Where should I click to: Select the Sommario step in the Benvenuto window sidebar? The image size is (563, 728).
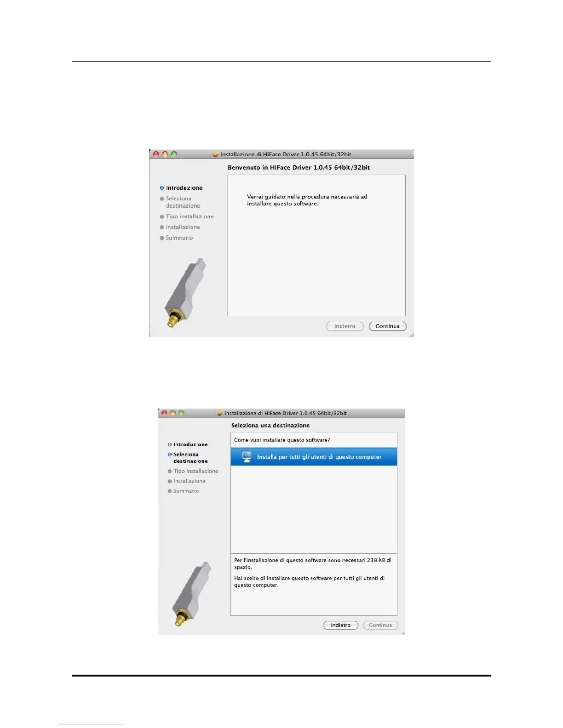coord(179,238)
